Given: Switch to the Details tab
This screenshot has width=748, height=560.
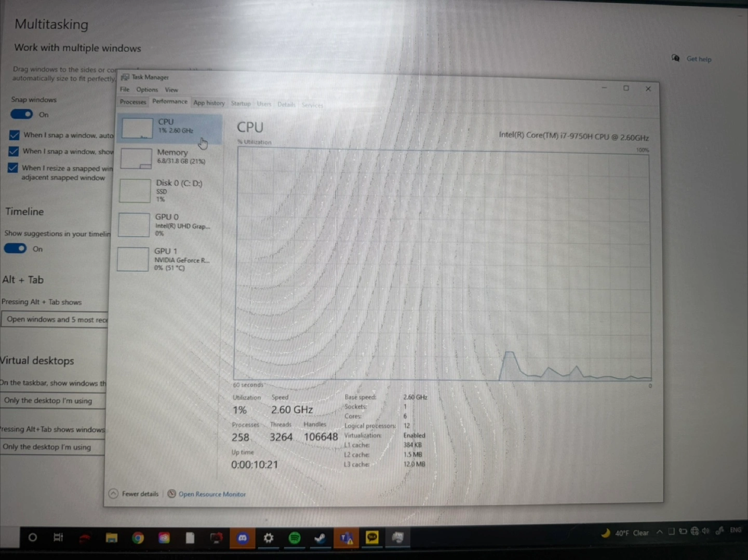Looking at the screenshot, I should click(286, 104).
